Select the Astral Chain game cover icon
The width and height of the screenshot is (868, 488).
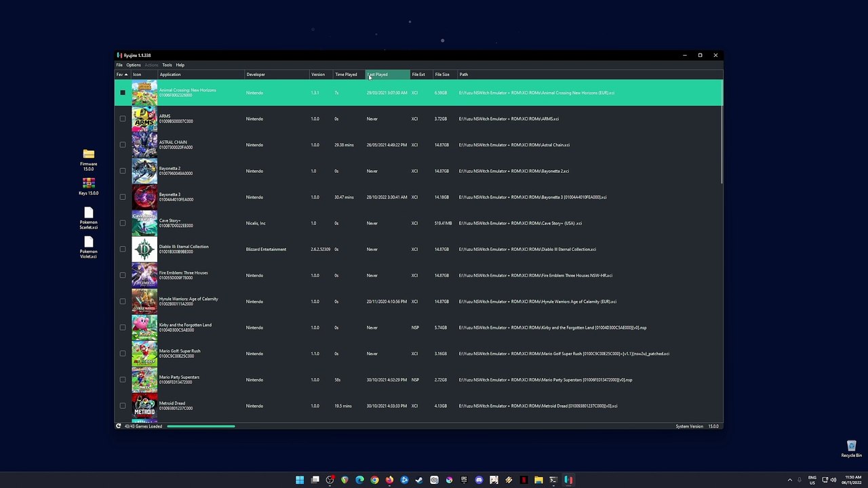tap(144, 145)
